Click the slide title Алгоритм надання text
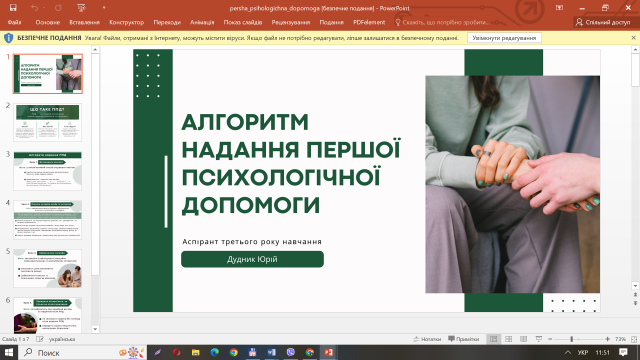Viewport: 640px width, 360px height. tap(291, 163)
